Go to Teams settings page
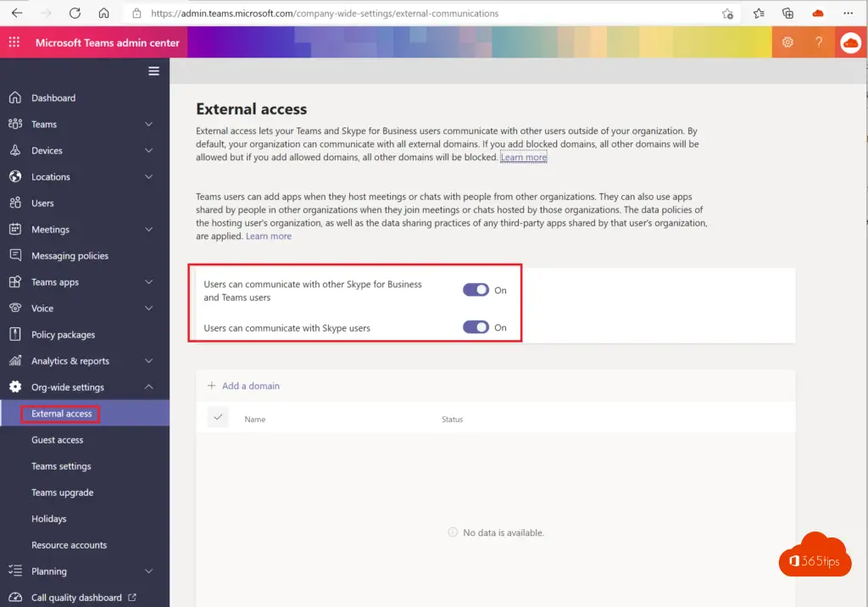This screenshot has width=868, height=607. [x=61, y=466]
